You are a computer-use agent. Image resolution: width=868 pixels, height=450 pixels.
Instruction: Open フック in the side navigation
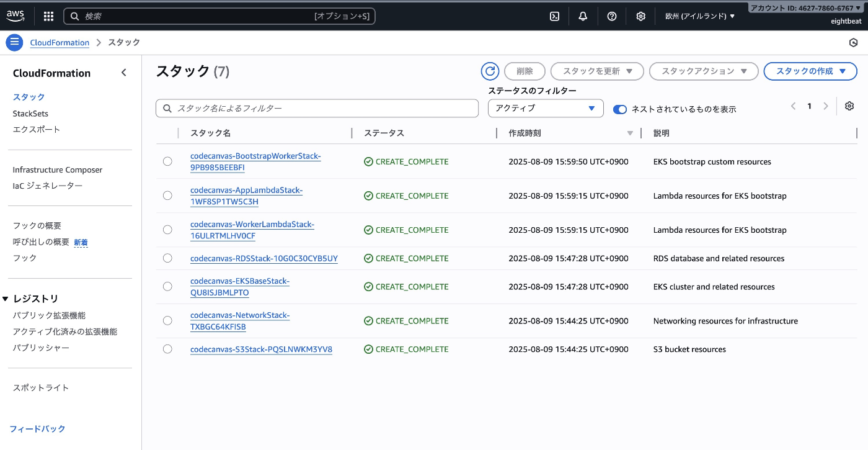pos(25,258)
